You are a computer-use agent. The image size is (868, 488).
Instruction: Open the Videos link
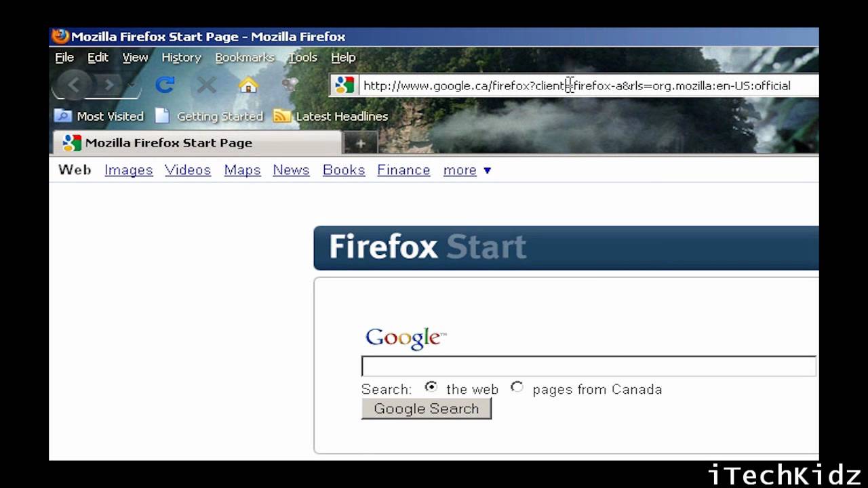tap(188, 170)
